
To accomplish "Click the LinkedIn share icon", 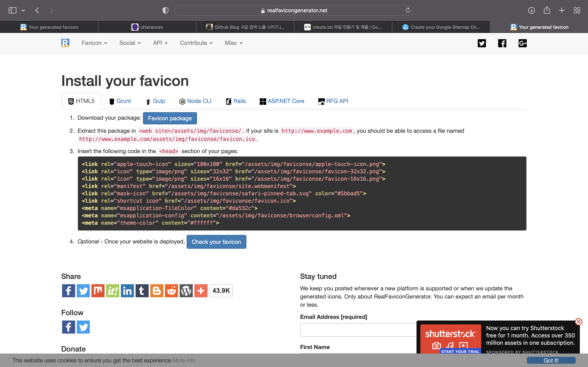I will click(127, 291).
